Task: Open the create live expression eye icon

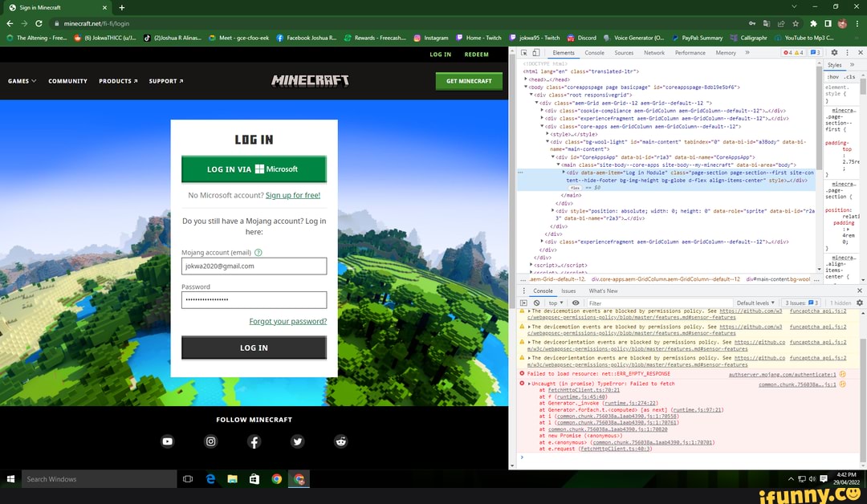Action: 576,303
